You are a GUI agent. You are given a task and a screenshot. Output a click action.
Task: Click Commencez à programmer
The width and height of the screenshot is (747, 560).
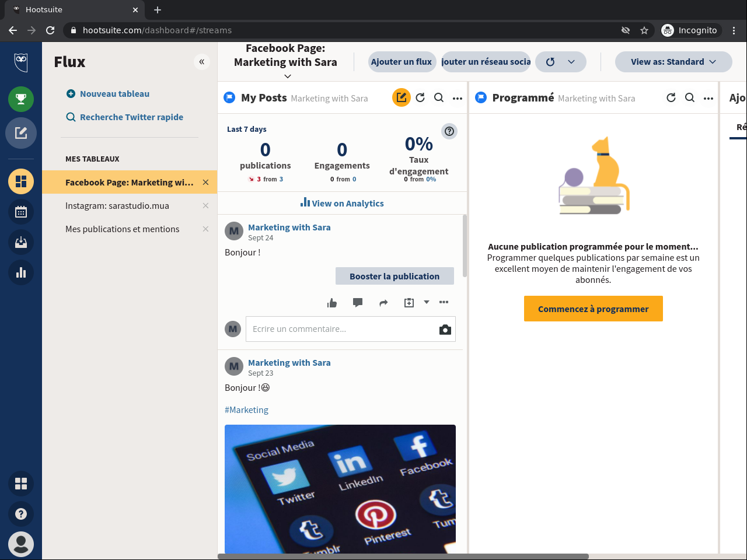[594, 309]
